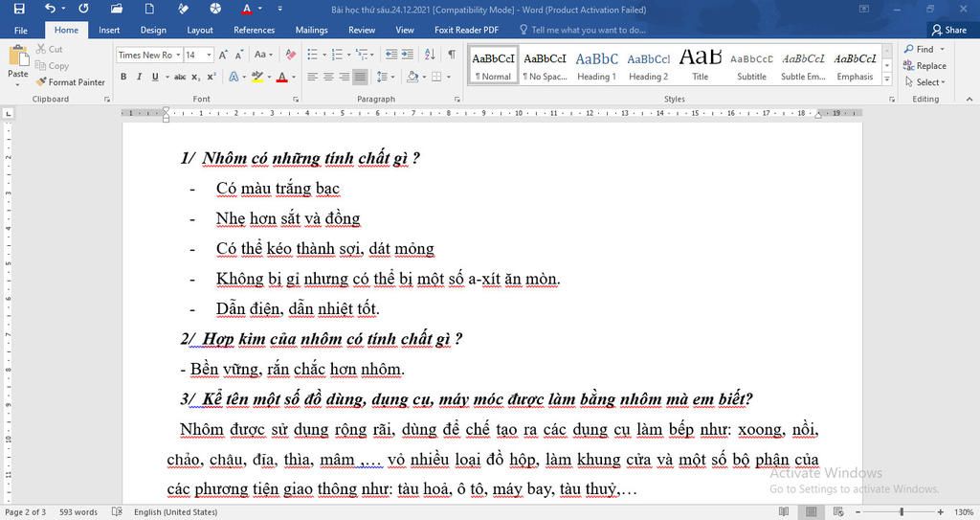Expand the Styles gallery
The width and height of the screenshot is (980, 520).
click(x=887, y=79)
